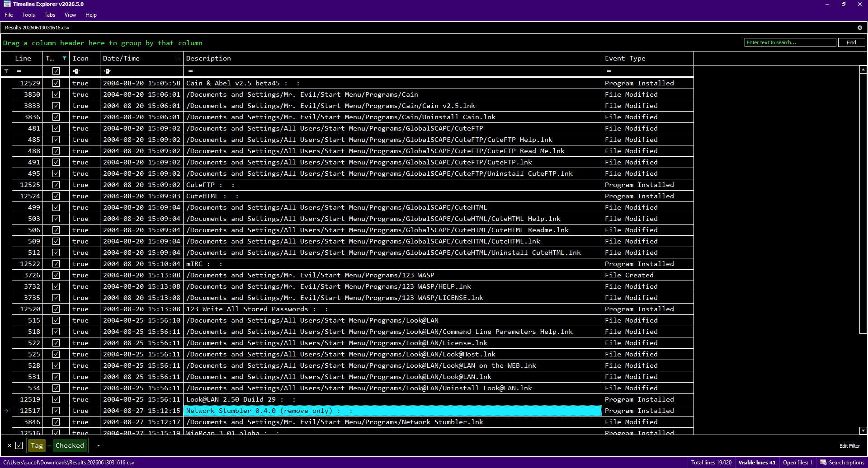
Task: Toggle tag checkbox for line 3830
Action: [56, 94]
